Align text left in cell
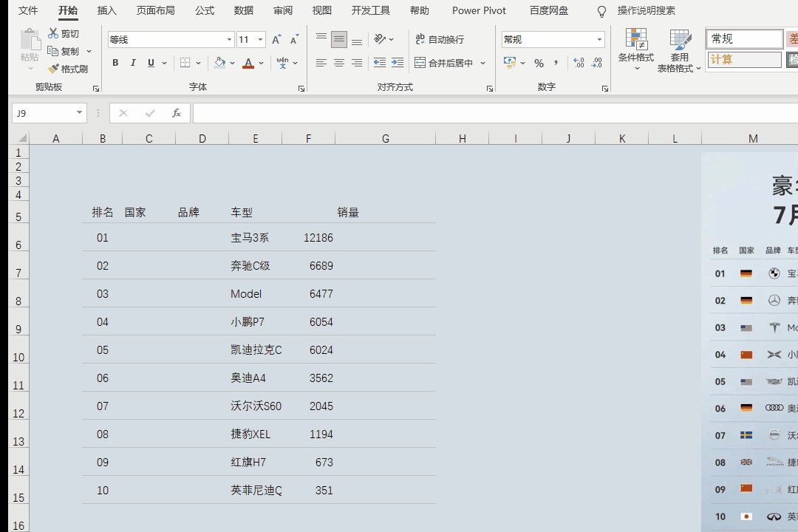Image resolution: width=798 pixels, height=532 pixels. click(321, 63)
